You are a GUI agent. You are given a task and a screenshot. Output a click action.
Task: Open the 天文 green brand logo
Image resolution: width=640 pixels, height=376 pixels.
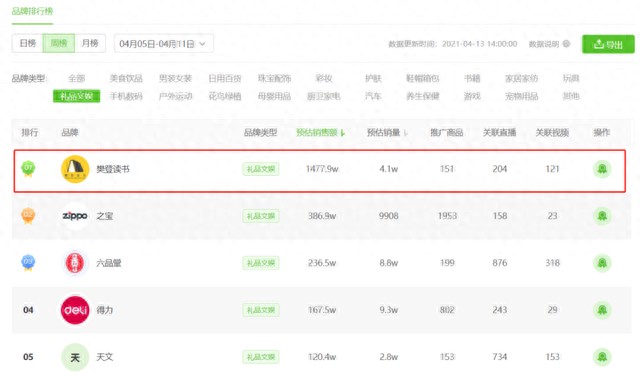[75, 357]
